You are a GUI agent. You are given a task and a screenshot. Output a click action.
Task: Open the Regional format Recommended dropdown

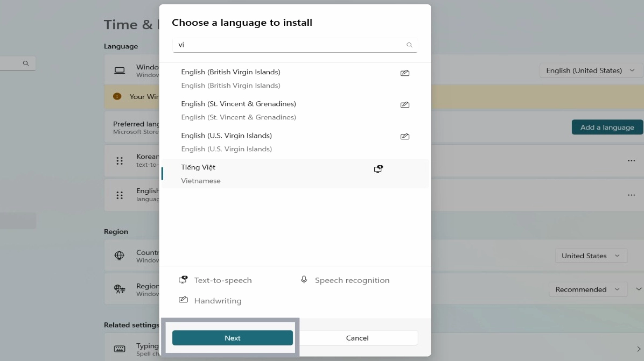(x=587, y=289)
